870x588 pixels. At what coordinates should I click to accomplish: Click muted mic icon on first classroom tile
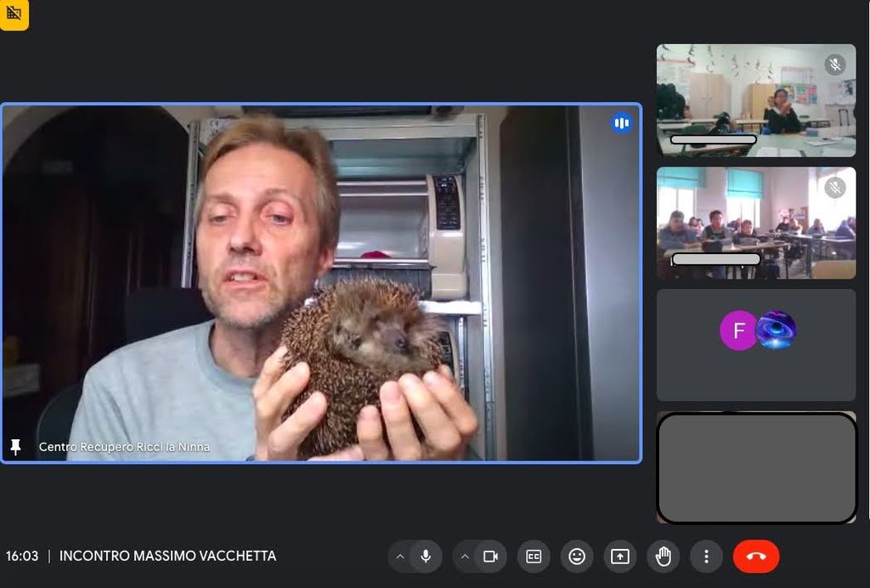click(x=835, y=65)
